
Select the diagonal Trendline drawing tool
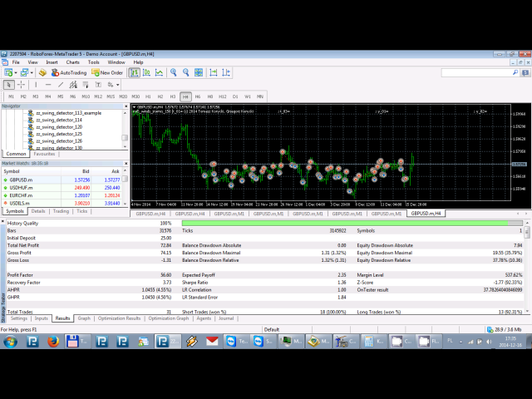click(x=61, y=85)
